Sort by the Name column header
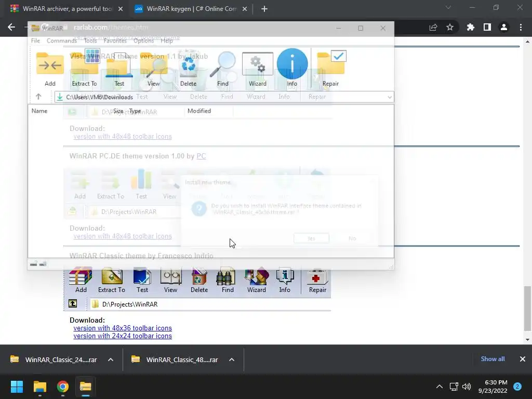 (39, 111)
